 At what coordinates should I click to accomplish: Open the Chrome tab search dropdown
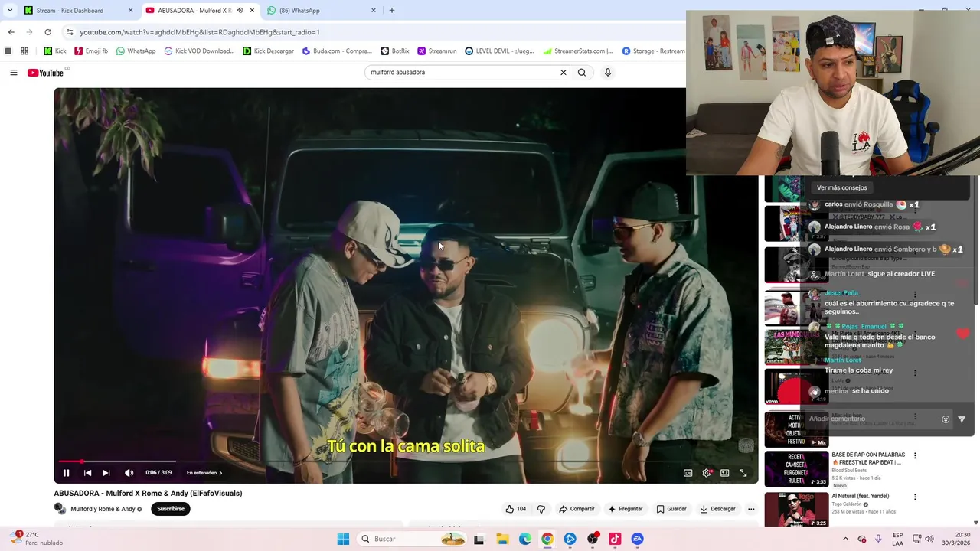[10, 10]
